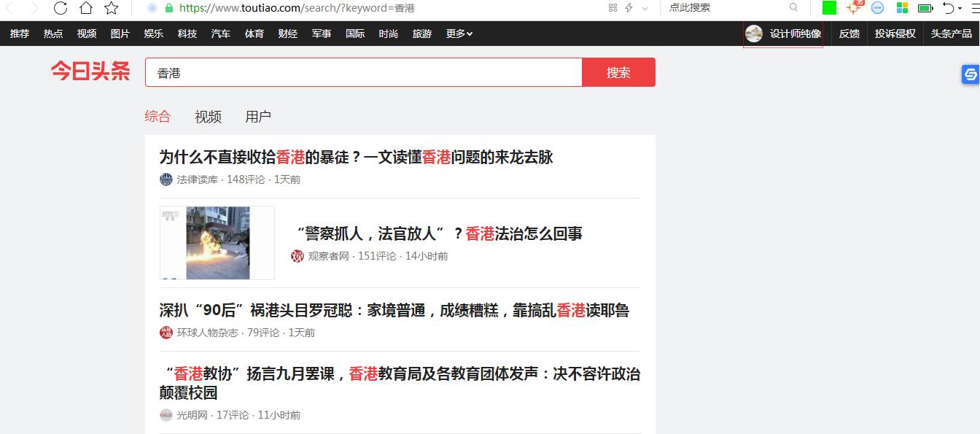The image size is (980, 434).
Task: Open the 科技 channel
Action: [187, 34]
